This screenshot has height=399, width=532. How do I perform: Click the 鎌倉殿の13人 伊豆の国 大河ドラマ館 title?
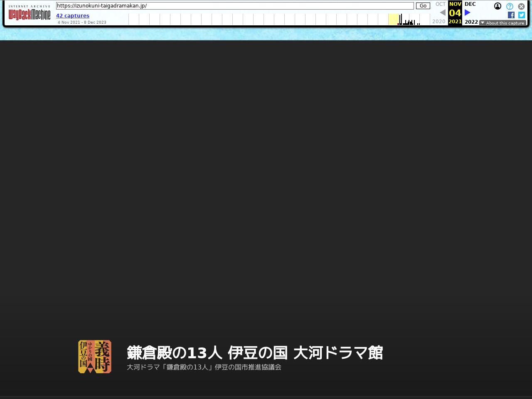coord(254,352)
